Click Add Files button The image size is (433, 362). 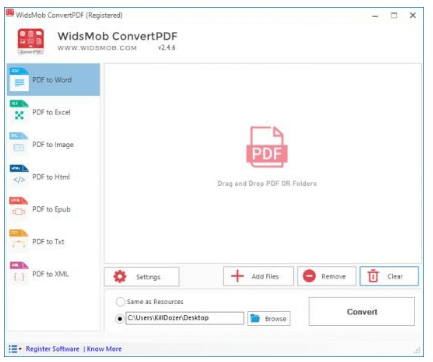point(258,276)
